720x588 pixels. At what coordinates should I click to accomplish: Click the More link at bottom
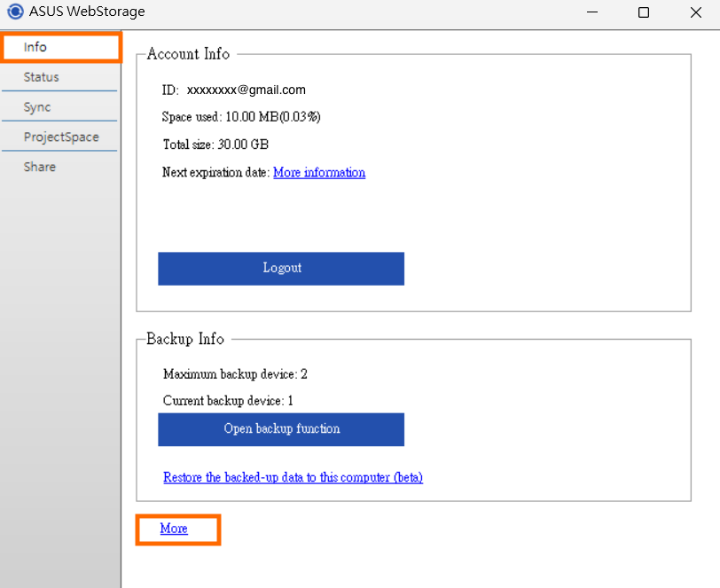coord(174,529)
